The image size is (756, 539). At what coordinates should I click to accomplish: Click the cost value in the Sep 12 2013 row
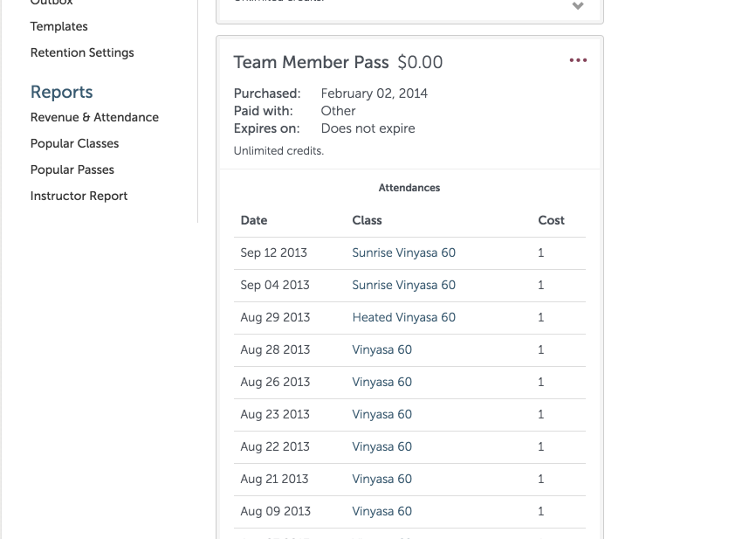[541, 252]
